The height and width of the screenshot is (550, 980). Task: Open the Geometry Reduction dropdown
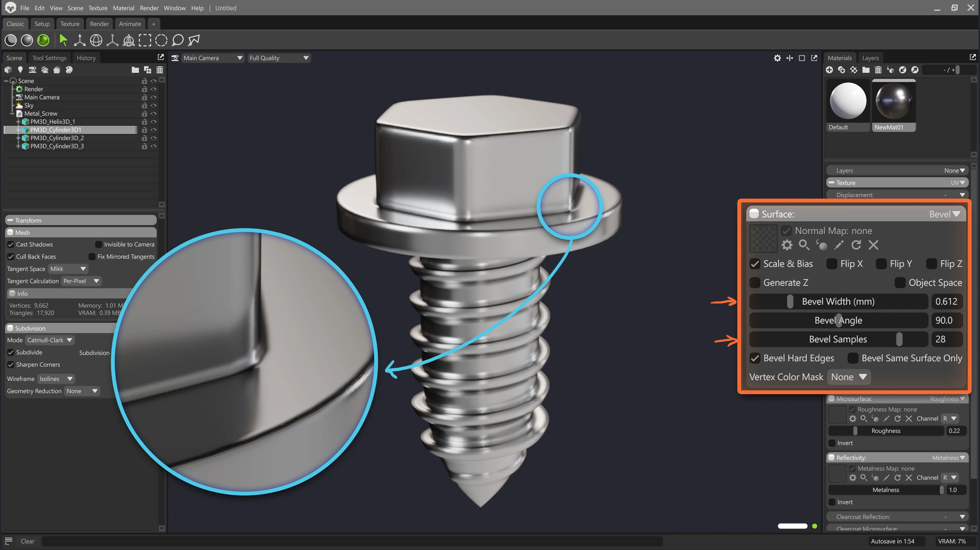[x=82, y=391]
